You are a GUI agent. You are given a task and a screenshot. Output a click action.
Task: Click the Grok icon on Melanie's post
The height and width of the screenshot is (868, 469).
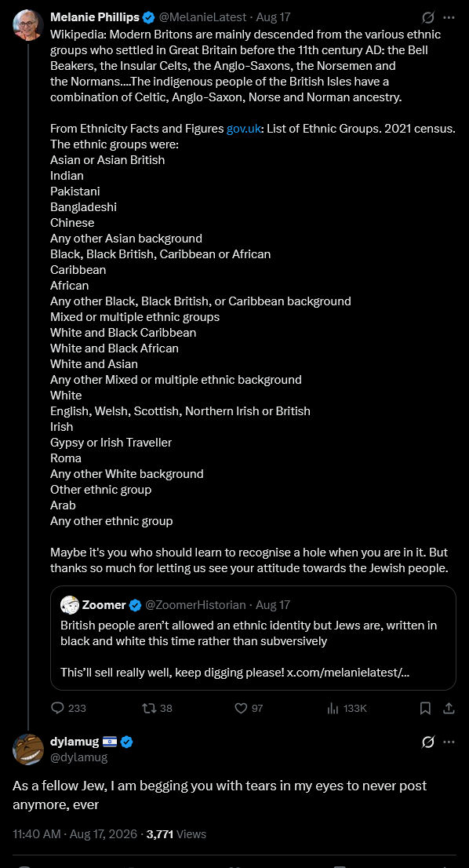click(428, 18)
